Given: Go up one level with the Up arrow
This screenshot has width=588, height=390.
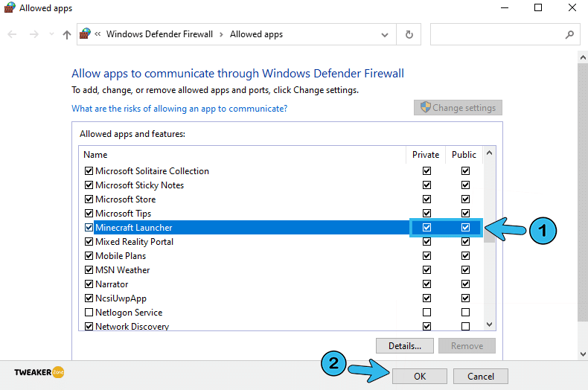Looking at the screenshot, I should (67, 35).
